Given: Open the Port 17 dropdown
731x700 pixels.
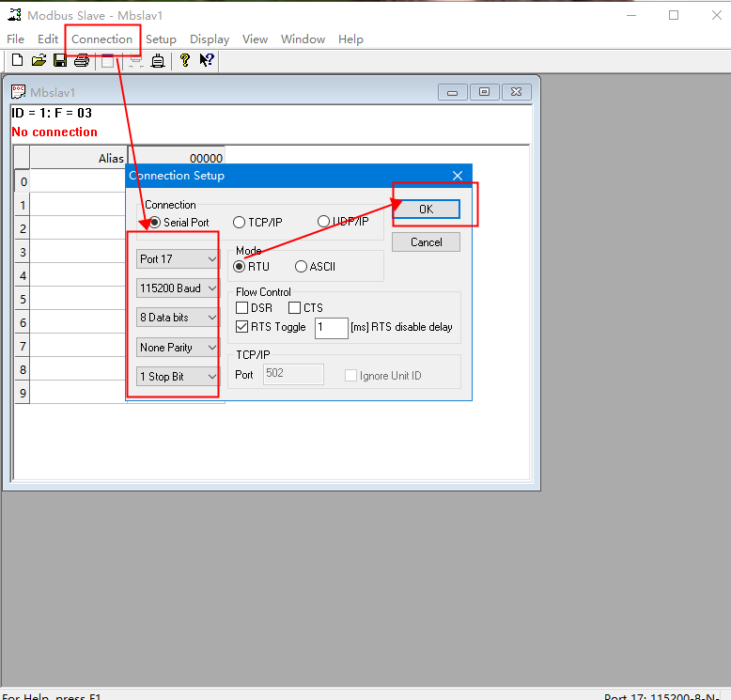Looking at the screenshot, I should (178, 259).
